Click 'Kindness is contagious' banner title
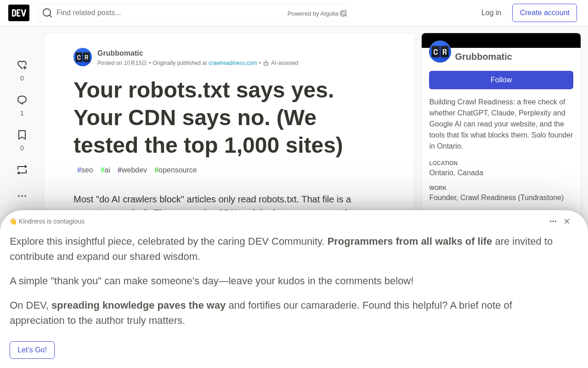Image resolution: width=588 pixels, height=368 pixels. click(x=51, y=221)
